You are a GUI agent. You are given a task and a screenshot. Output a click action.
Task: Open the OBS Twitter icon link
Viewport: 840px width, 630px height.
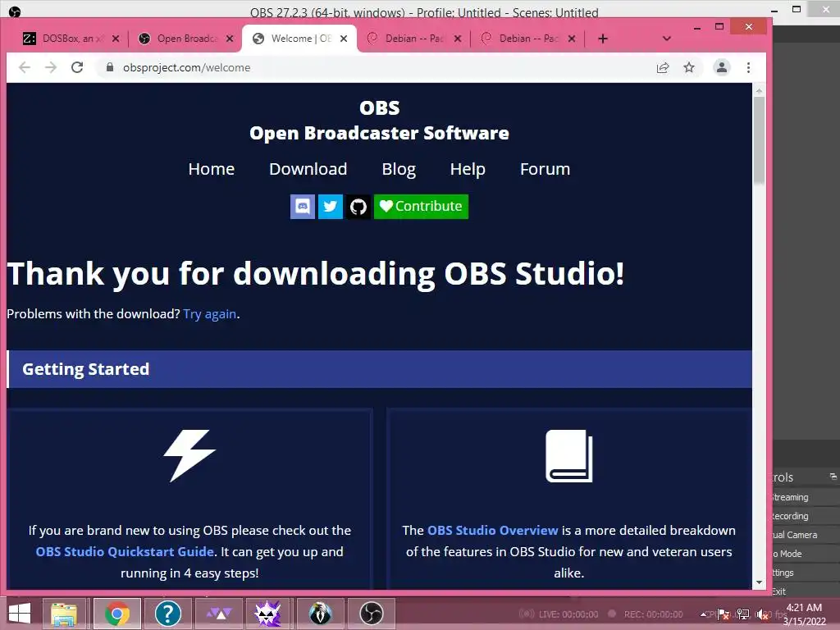[331, 206]
